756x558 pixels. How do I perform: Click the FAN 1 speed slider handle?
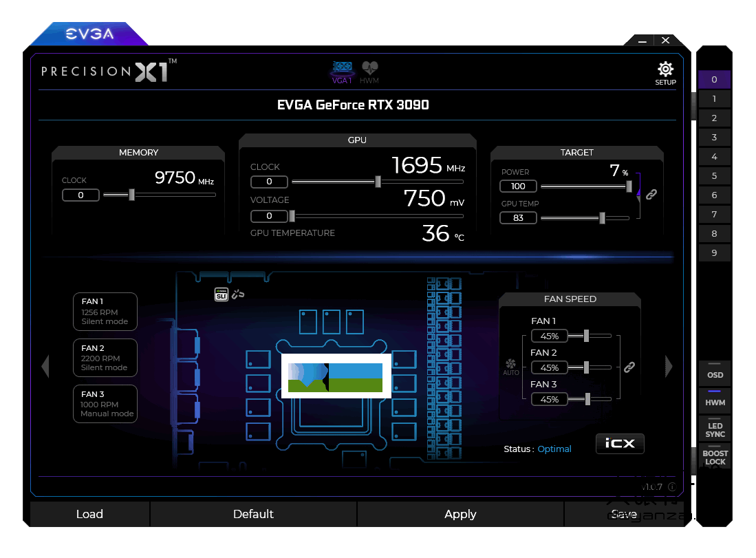[x=586, y=336]
